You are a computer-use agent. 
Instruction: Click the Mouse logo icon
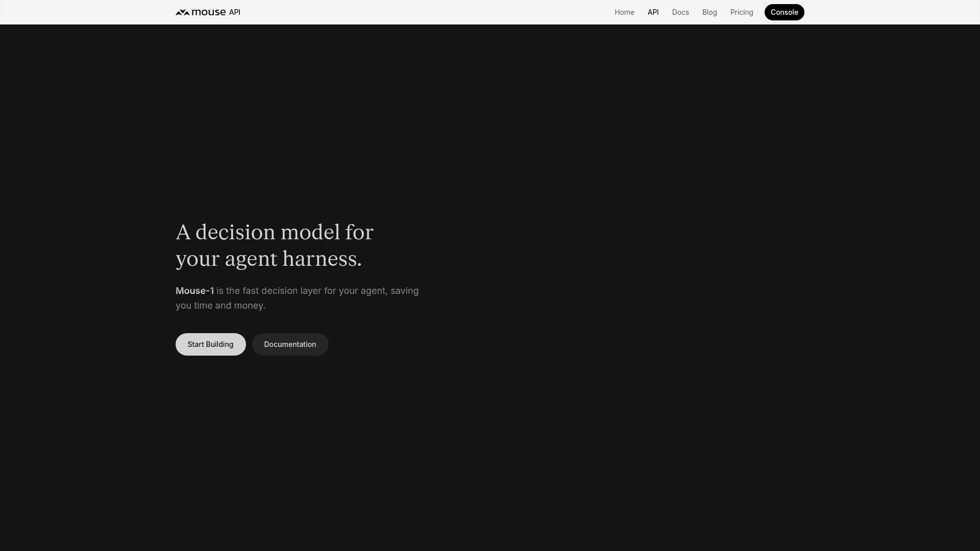pos(182,12)
